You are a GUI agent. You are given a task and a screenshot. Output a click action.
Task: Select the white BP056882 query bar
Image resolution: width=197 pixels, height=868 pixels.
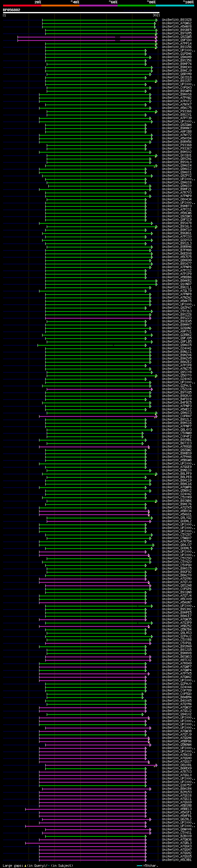[81, 13]
